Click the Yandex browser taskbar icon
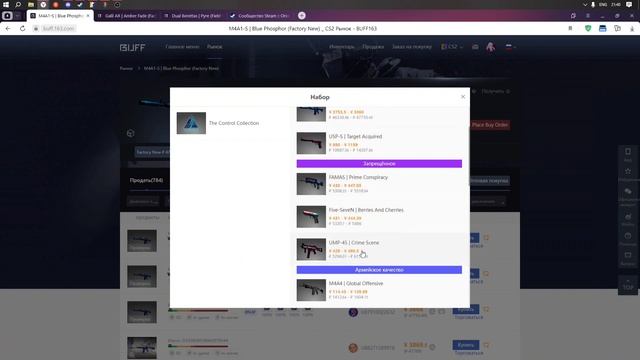This screenshot has width=640, height=360. 43,4
